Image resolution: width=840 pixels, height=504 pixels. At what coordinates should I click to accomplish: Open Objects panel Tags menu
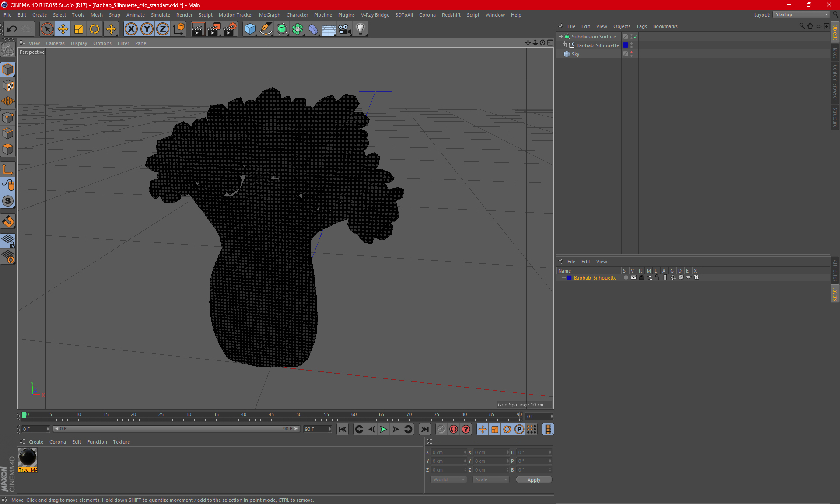point(641,26)
